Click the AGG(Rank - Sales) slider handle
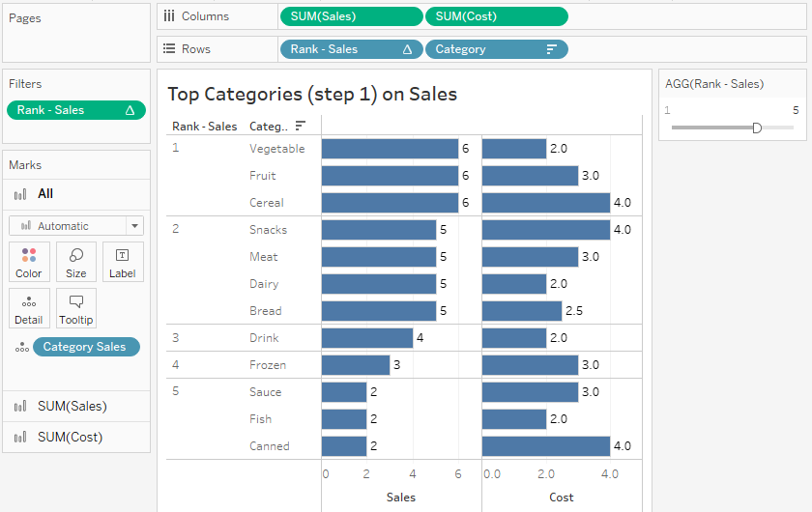Image resolution: width=812 pixels, height=512 pixels. click(x=757, y=128)
